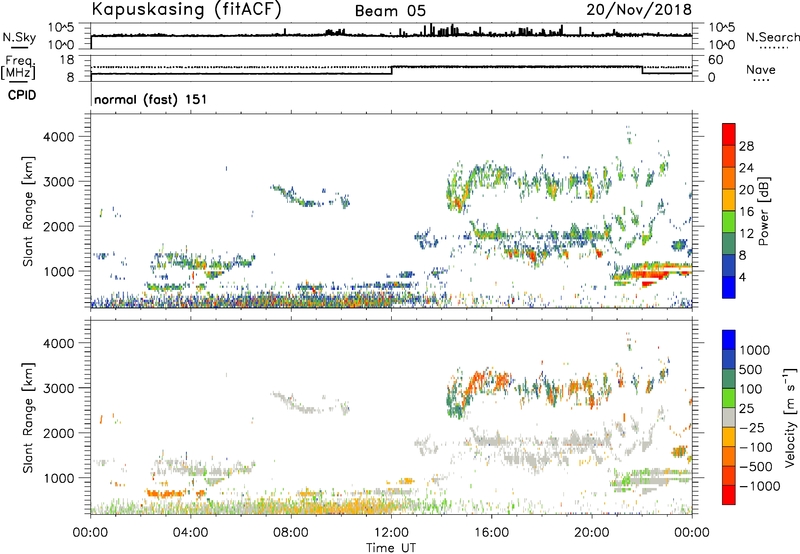Click the 'Slant Range [km]' label of power panel

coord(28,211)
